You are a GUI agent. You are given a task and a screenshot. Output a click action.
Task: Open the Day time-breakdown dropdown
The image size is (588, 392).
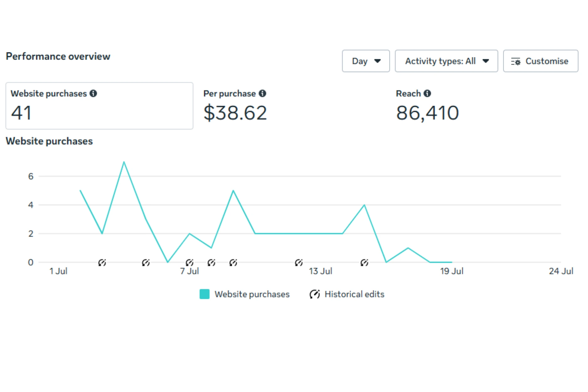tap(366, 61)
